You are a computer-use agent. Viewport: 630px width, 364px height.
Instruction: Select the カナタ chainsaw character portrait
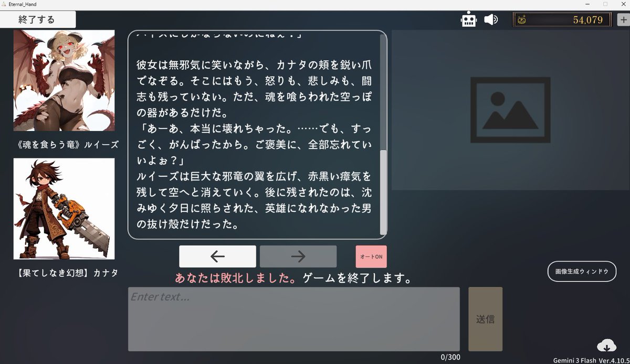[x=64, y=209]
